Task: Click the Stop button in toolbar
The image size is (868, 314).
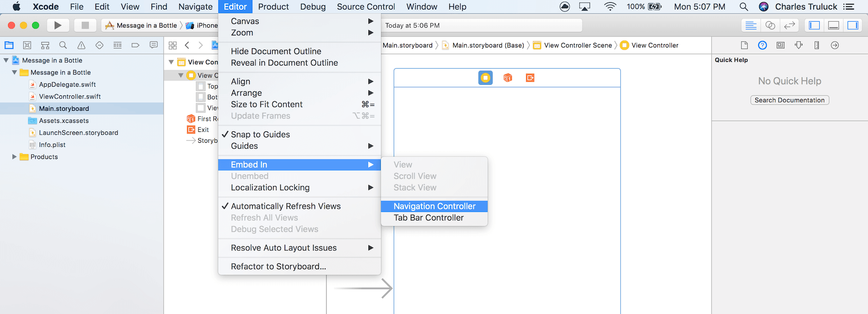Action: pos(85,25)
